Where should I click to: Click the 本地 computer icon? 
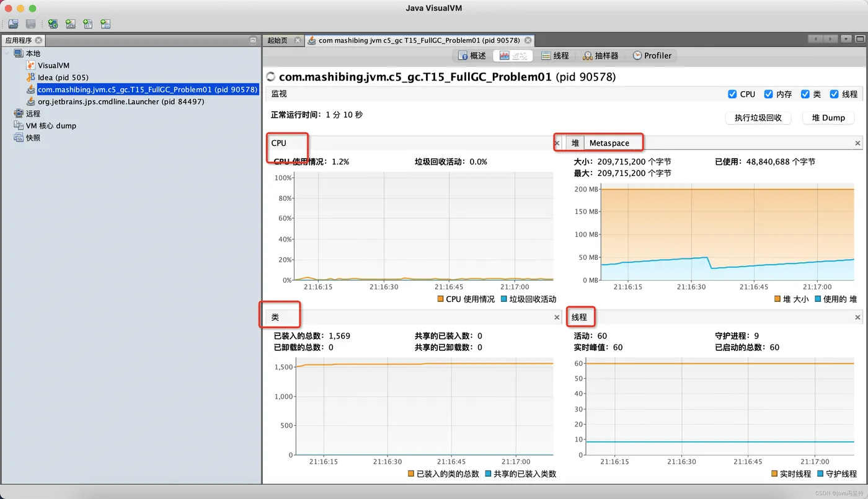point(19,53)
